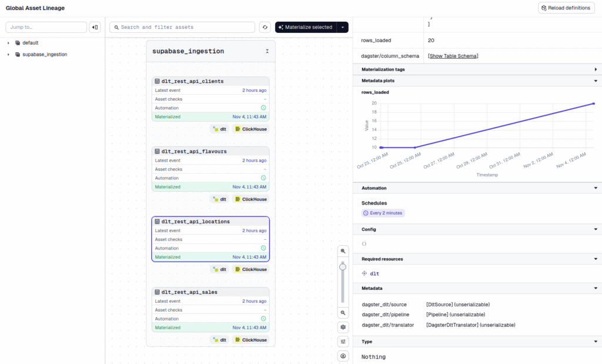Collapse the Metadata plots section

pyautogui.click(x=596, y=81)
